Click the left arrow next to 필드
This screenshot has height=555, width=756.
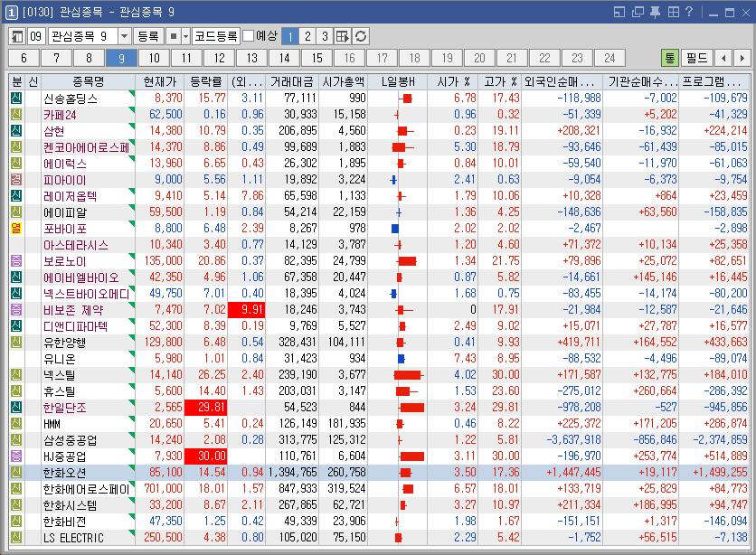pos(723,58)
